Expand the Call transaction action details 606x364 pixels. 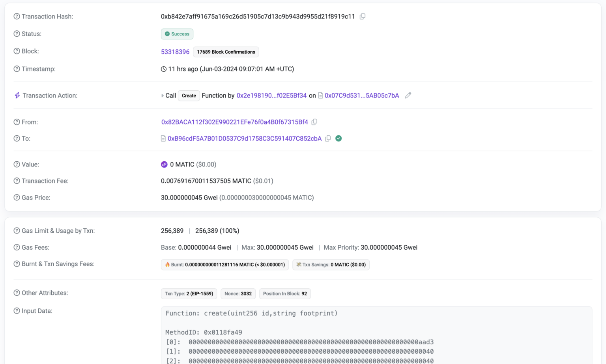162,95
